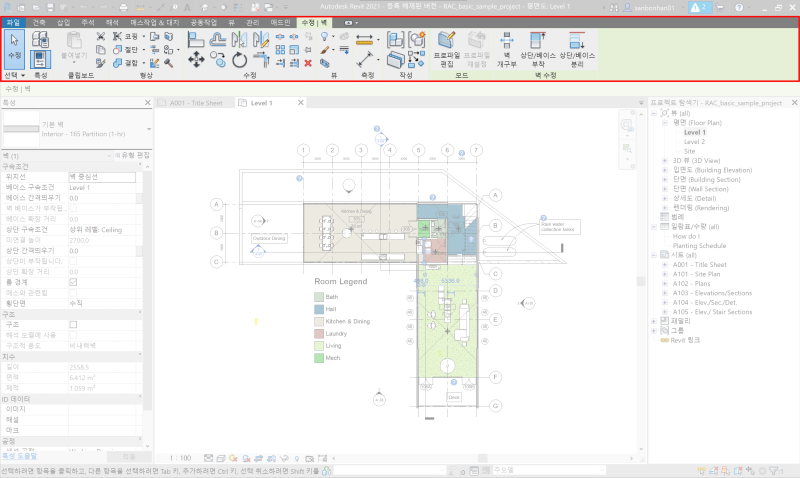Select the Move tool with four arrows
Image resolution: width=800 pixels, height=478 pixels.
coord(196,60)
